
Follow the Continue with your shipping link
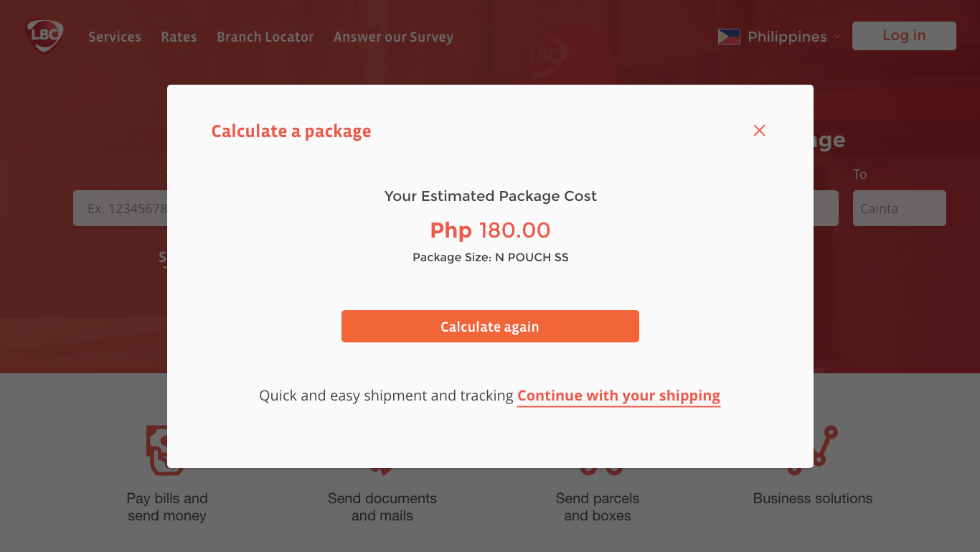pos(618,396)
